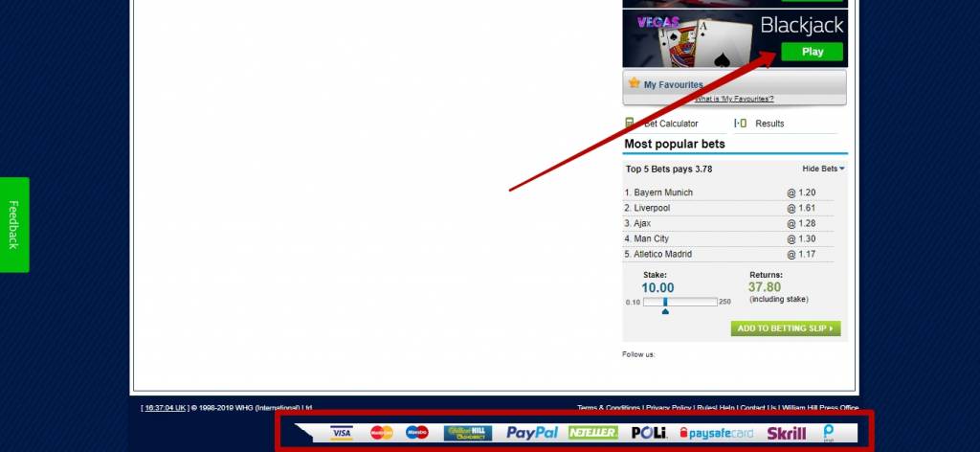Image resolution: width=980 pixels, height=452 pixels.
Task: Click the PayPal payment logo
Action: 532,433
